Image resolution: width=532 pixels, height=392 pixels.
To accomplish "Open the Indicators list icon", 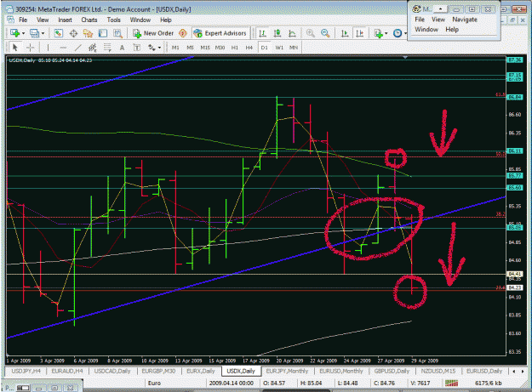I will click(x=378, y=33).
